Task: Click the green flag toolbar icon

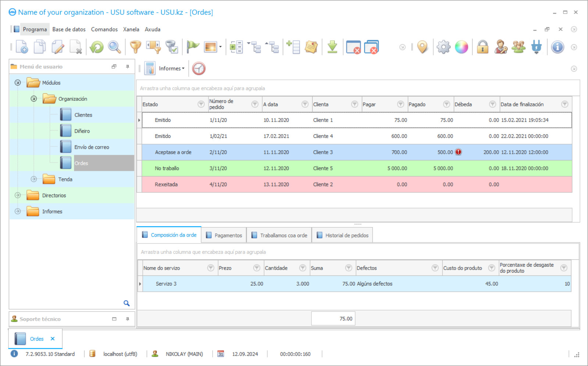Action: point(192,47)
